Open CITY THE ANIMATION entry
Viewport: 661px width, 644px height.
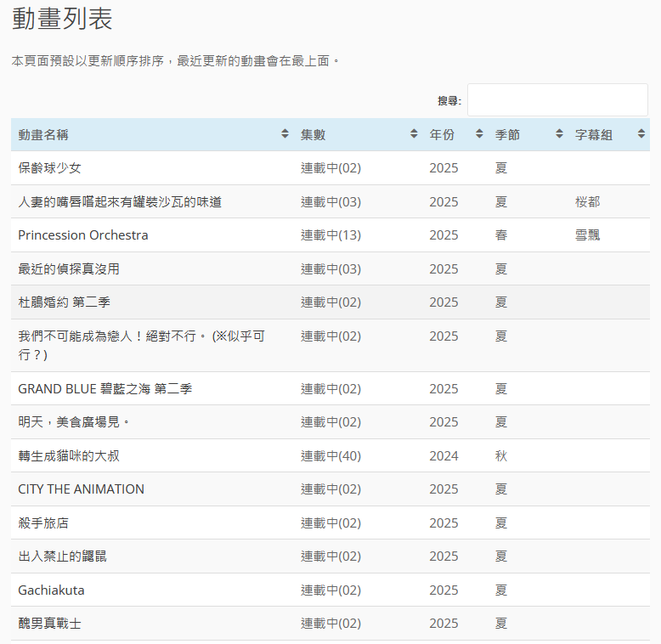click(82, 489)
